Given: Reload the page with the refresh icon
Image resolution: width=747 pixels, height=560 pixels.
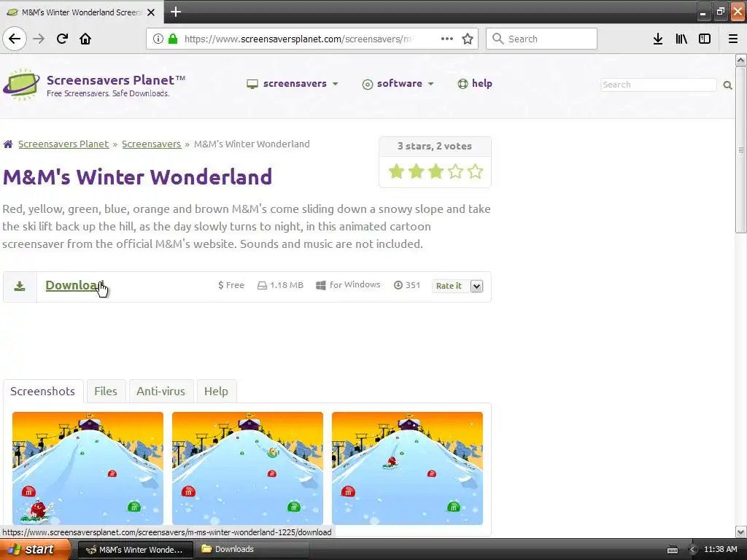Looking at the screenshot, I should tap(63, 39).
